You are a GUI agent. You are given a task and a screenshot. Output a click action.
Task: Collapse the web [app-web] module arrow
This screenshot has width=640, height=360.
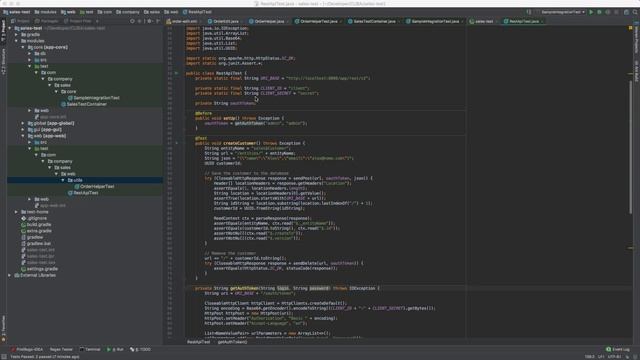23,136
